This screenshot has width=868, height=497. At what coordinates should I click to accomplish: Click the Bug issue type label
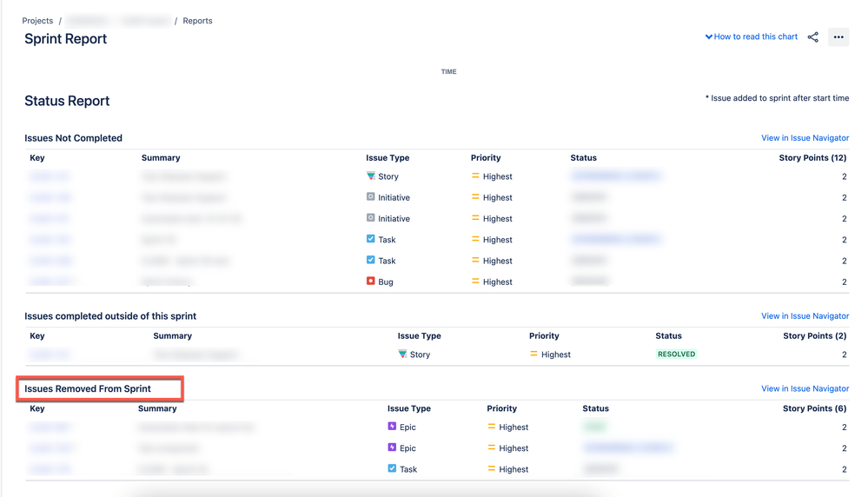[x=386, y=282]
